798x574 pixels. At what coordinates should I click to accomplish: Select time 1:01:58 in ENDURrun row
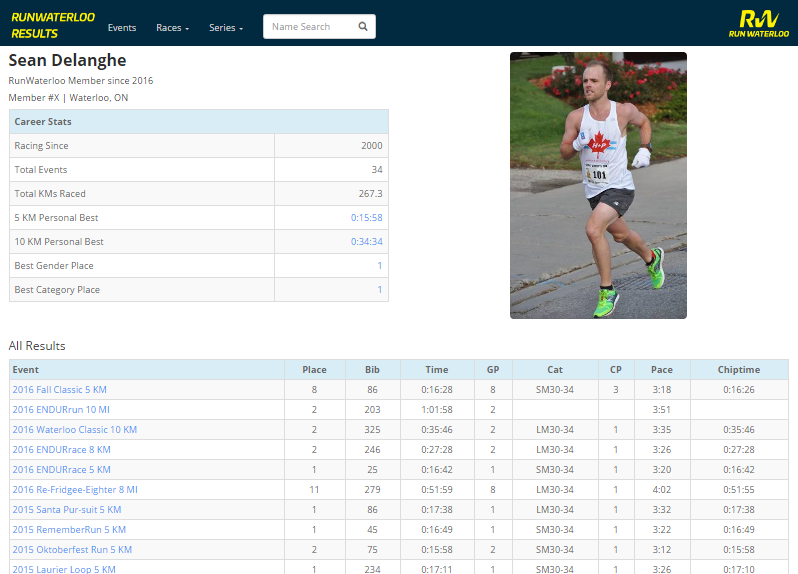437,410
